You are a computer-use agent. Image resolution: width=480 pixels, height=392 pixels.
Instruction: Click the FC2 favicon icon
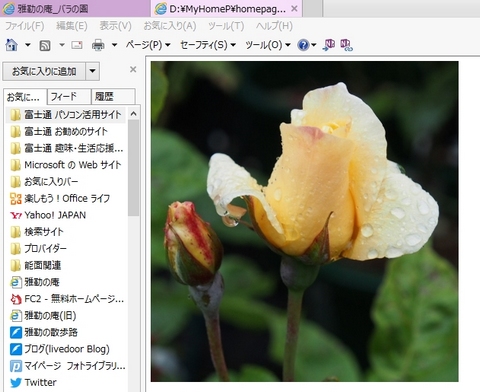(16, 299)
